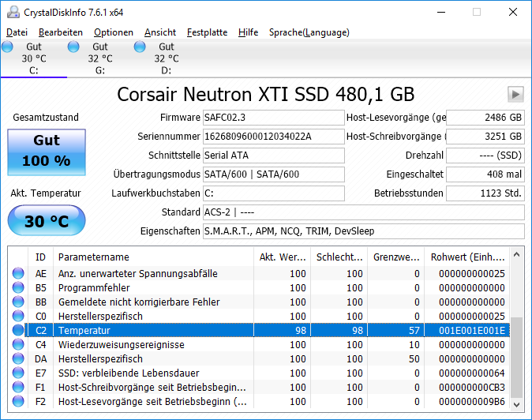Viewport: 532px width, 420px height.
Task: Switch to drive D: disk tab
Action: click(x=167, y=58)
